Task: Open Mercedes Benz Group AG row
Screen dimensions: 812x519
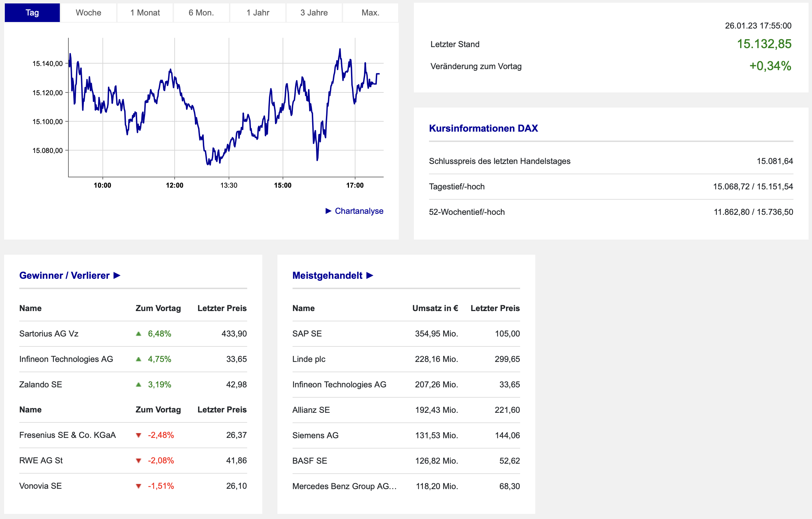Action: (344, 486)
